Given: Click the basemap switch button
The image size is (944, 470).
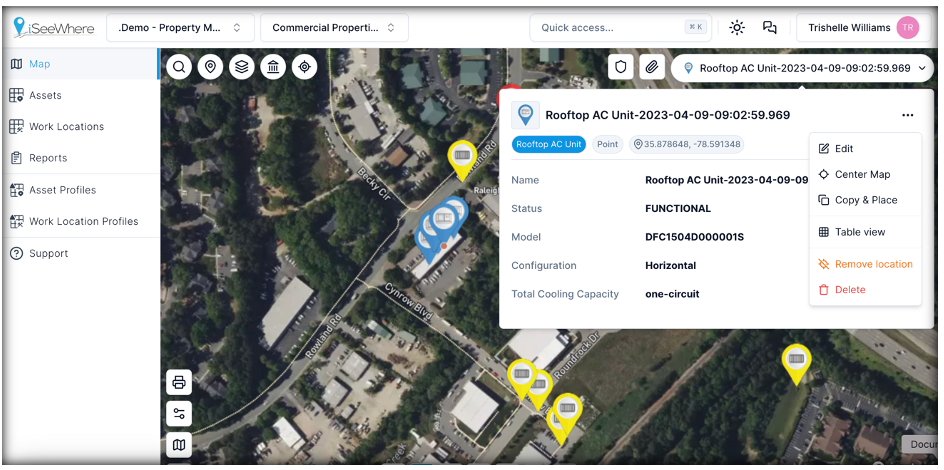Looking at the screenshot, I should pos(179,445).
